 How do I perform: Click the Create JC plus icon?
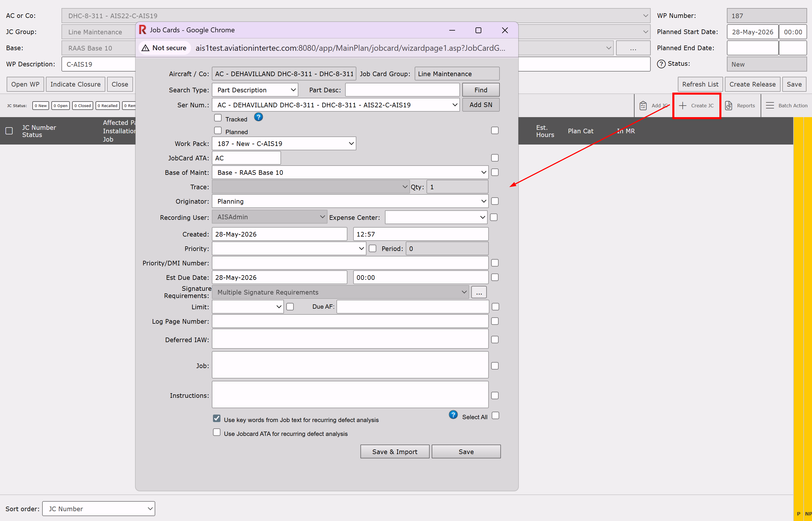(682, 106)
